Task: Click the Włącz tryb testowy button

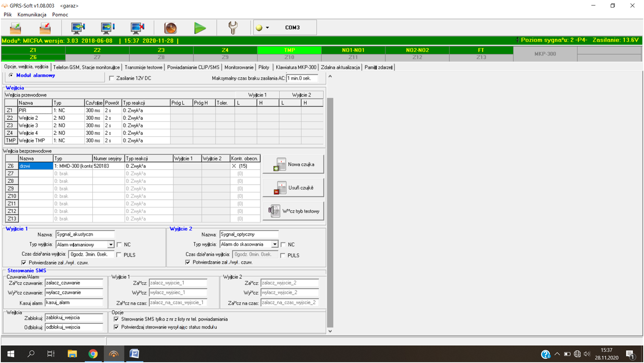Action: (293, 211)
